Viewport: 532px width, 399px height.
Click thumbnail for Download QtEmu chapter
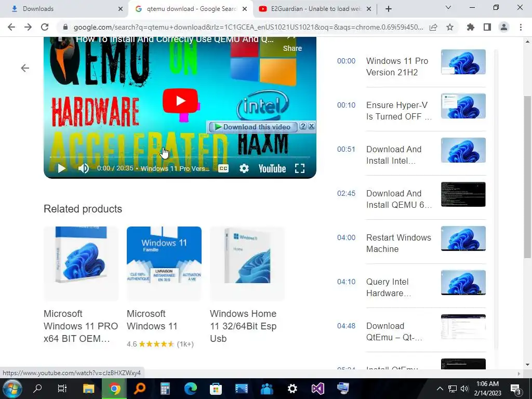(x=463, y=326)
